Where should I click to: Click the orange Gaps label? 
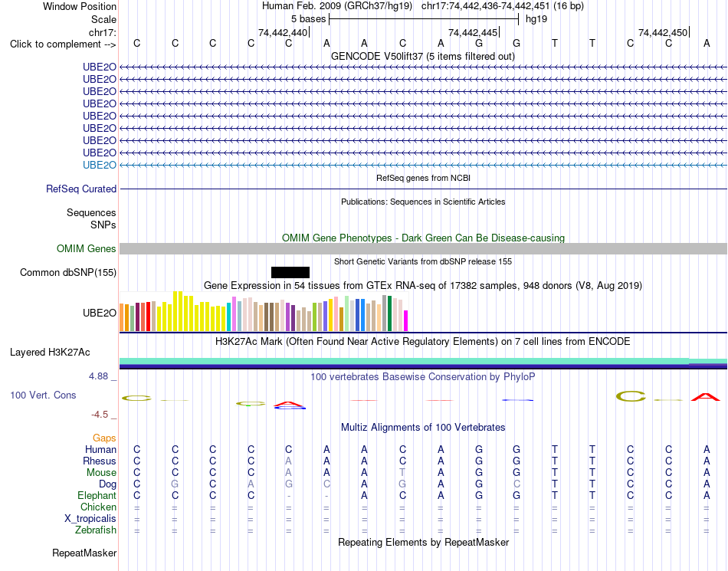pyautogui.click(x=104, y=438)
